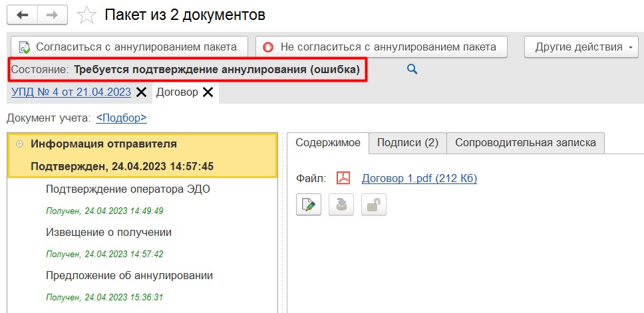This screenshot has width=644, height=313.
Task: Close the Договор tab with X
Action: click(208, 92)
